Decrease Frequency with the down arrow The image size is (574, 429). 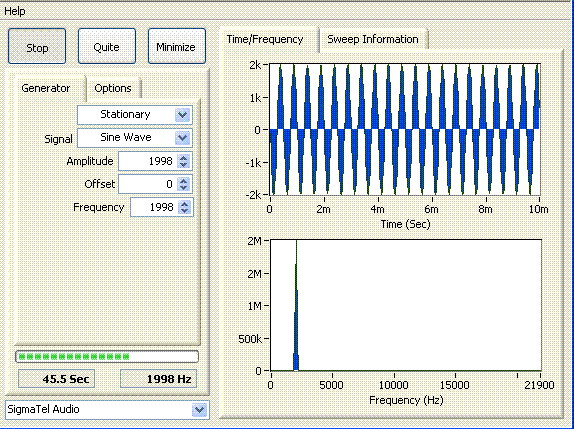click(x=184, y=211)
